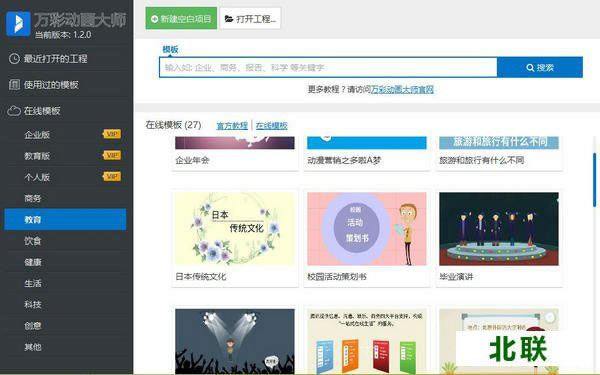The height and width of the screenshot is (375, 600).
Task: Focus the template keyword search field
Action: pos(328,67)
